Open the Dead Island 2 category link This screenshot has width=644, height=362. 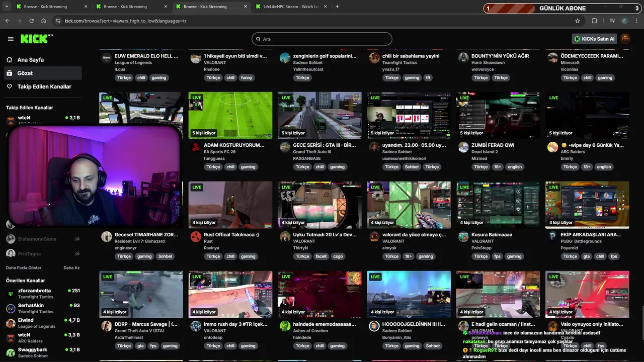coord(485,152)
